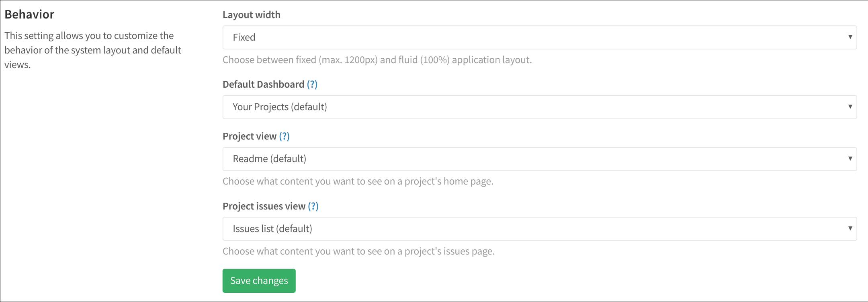Open the Readme (default) dropdown
Screen dimensions: 868x302
[x=538, y=159]
